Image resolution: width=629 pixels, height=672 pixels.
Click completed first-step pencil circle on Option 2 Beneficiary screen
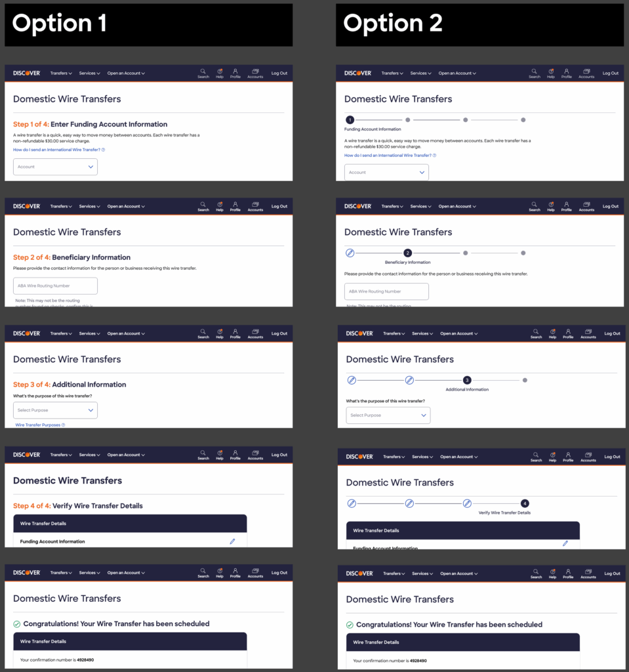coord(350,253)
